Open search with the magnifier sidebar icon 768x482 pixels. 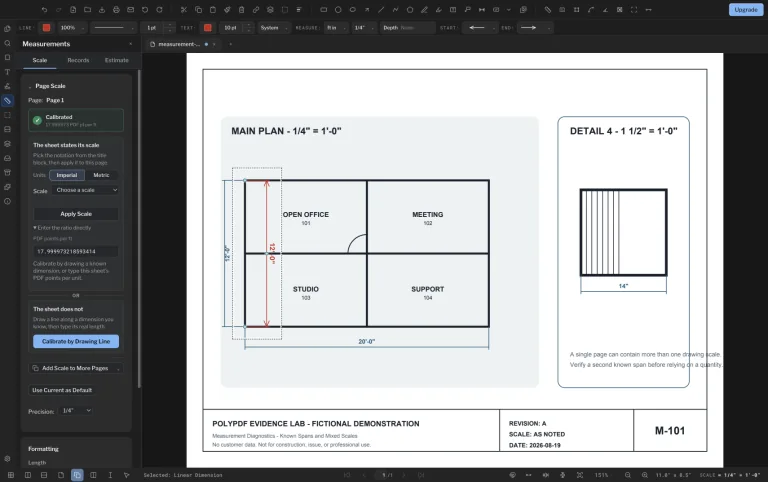pyautogui.click(x=7, y=43)
